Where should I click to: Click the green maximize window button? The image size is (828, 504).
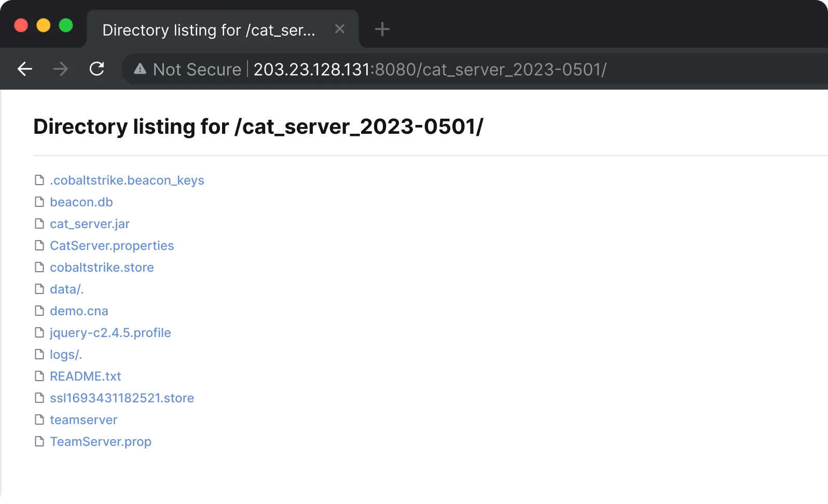click(66, 25)
